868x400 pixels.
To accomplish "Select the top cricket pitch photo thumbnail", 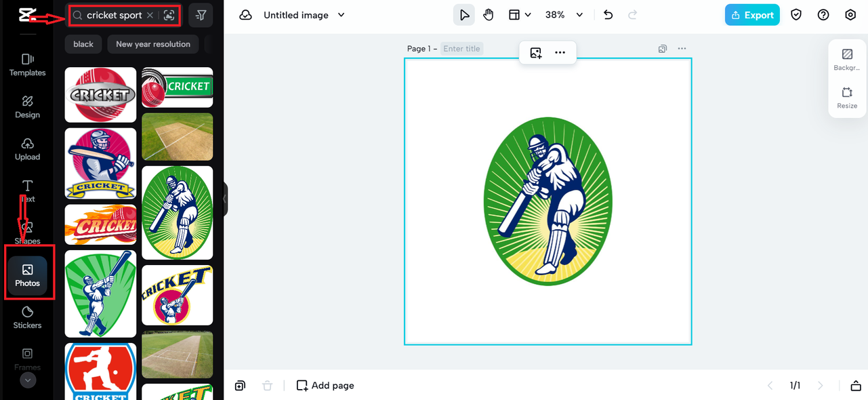I will pyautogui.click(x=178, y=137).
